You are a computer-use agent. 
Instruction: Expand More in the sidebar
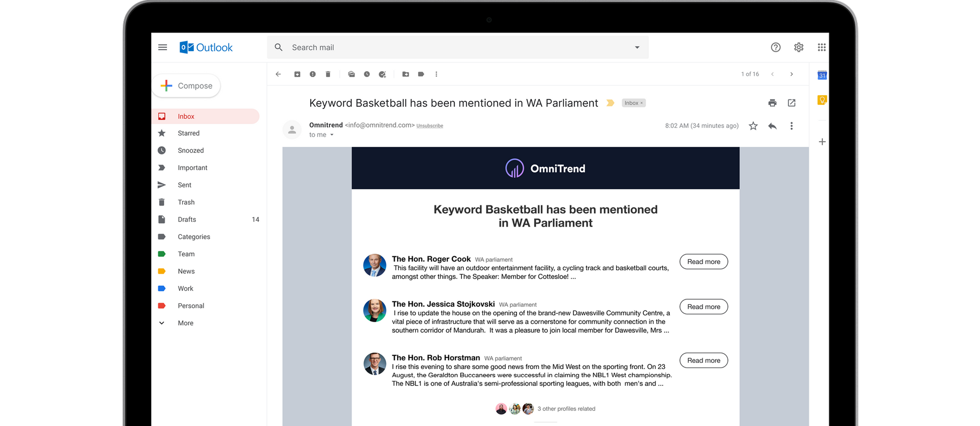point(185,323)
